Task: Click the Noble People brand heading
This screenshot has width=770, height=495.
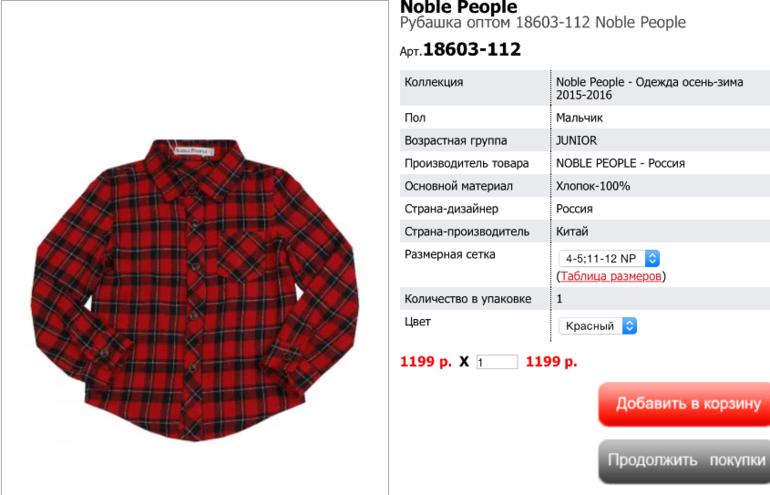Action: point(459,7)
